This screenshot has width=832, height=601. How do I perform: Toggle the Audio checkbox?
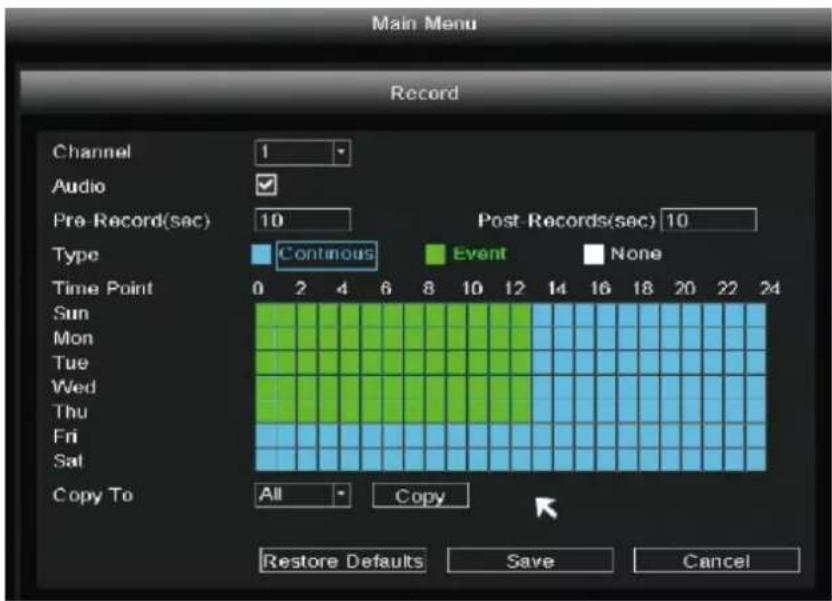coord(266,185)
